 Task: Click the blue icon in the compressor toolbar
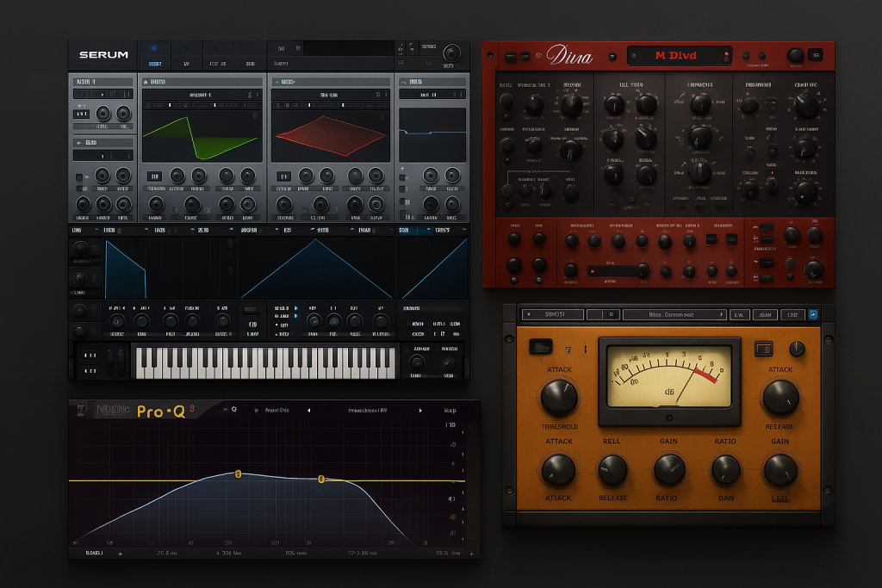click(x=813, y=315)
